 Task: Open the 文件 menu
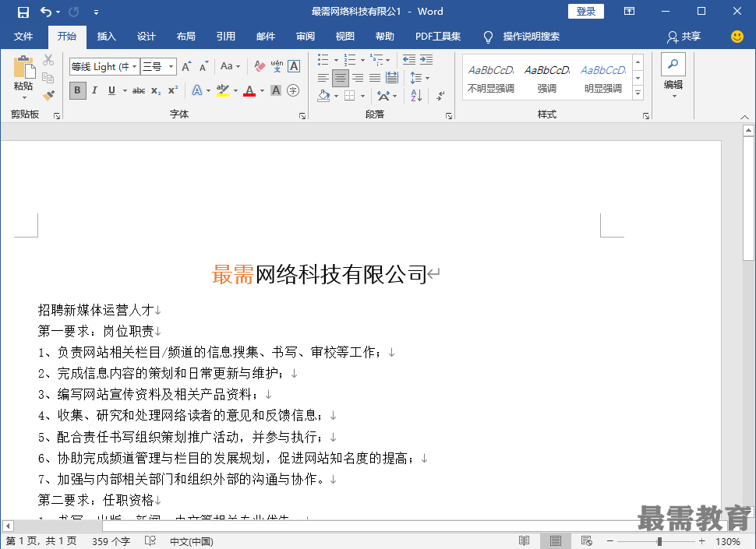tap(23, 36)
